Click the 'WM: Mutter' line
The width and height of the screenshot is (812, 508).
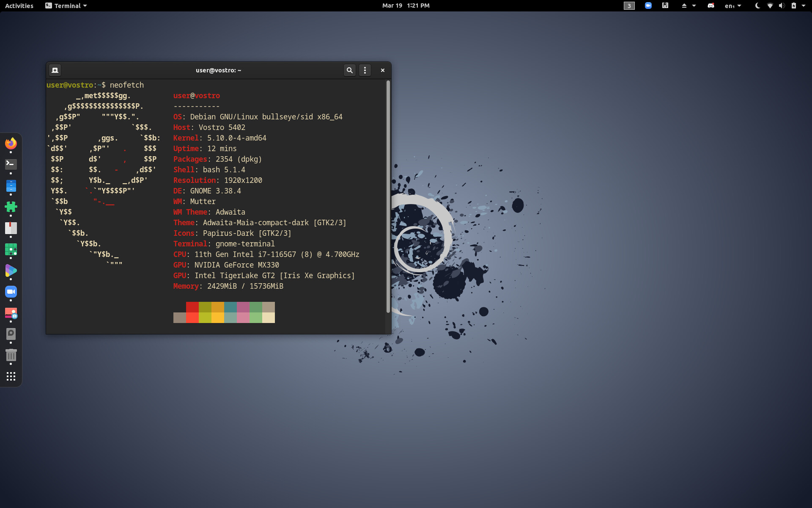pyautogui.click(x=195, y=202)
